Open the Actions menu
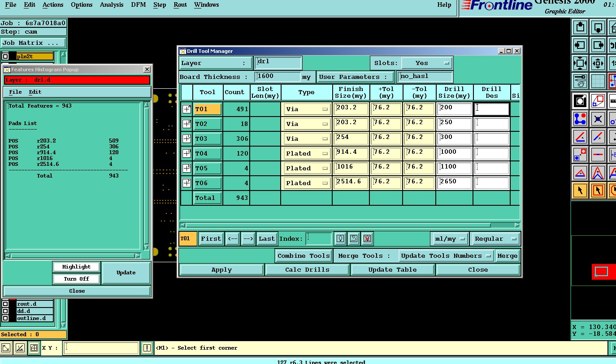 coord(53,5)
